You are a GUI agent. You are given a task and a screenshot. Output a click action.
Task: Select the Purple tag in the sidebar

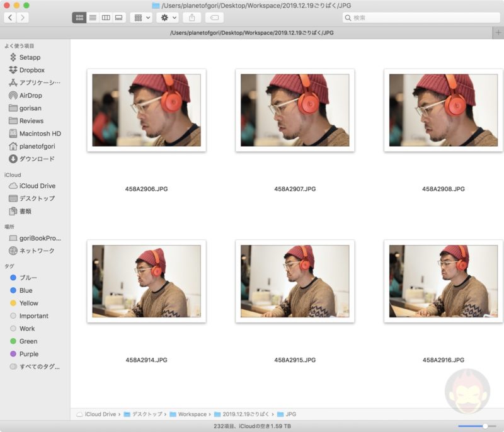pyautogui.click(x=27, y=353)
